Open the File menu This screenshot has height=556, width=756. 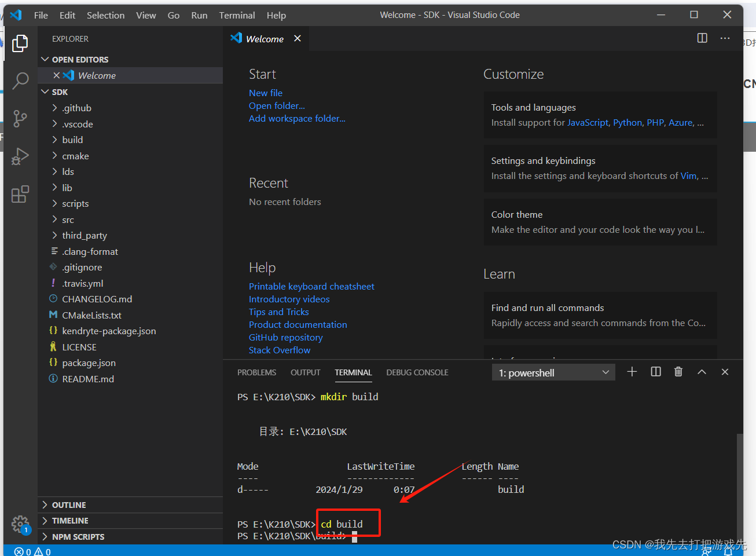(x=41, y=15)
